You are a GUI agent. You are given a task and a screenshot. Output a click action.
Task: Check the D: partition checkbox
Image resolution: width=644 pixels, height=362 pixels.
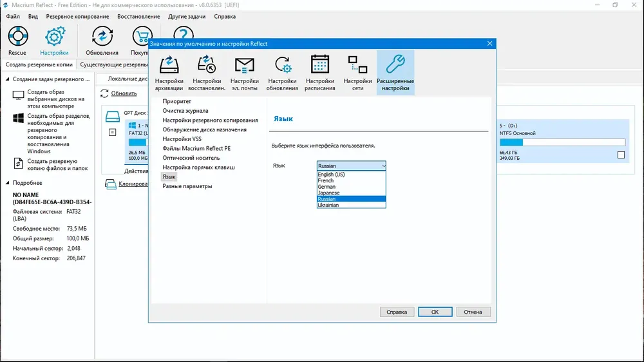[621, 155]
